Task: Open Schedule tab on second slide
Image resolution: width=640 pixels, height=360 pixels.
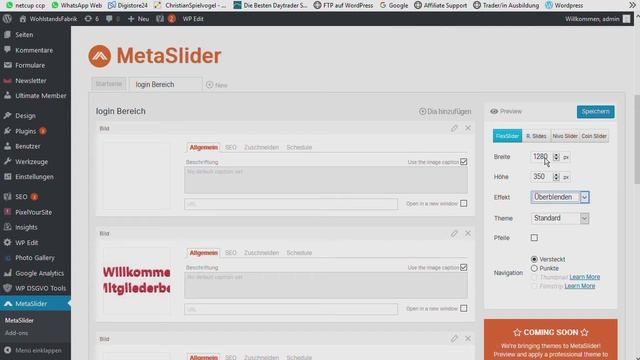Action: (299, 253)
